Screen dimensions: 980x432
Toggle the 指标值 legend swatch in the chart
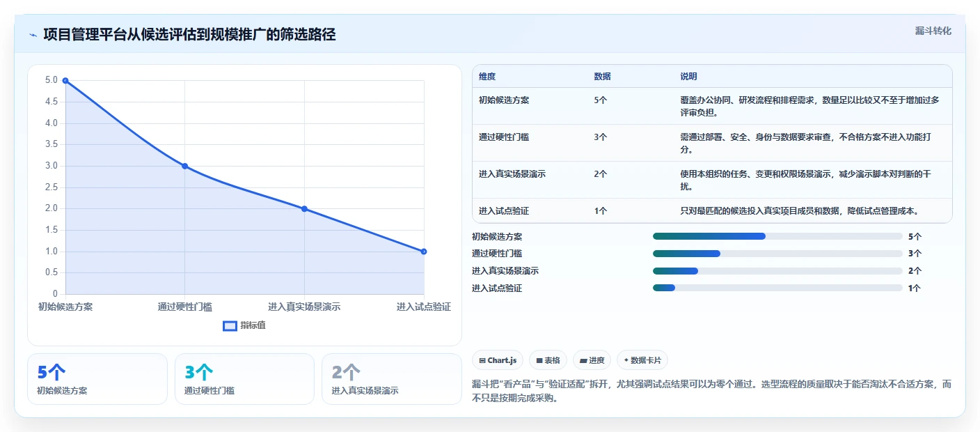(x=230, y=325)
